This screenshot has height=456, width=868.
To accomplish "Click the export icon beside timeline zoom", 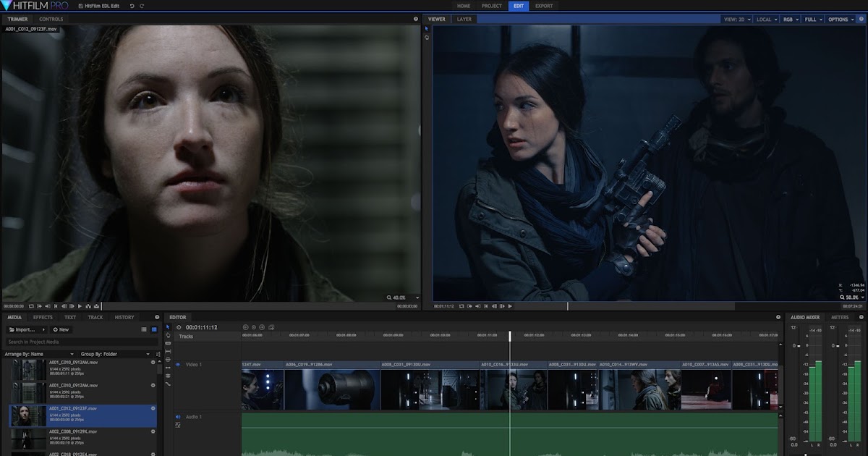I will [x=271, y=327].
